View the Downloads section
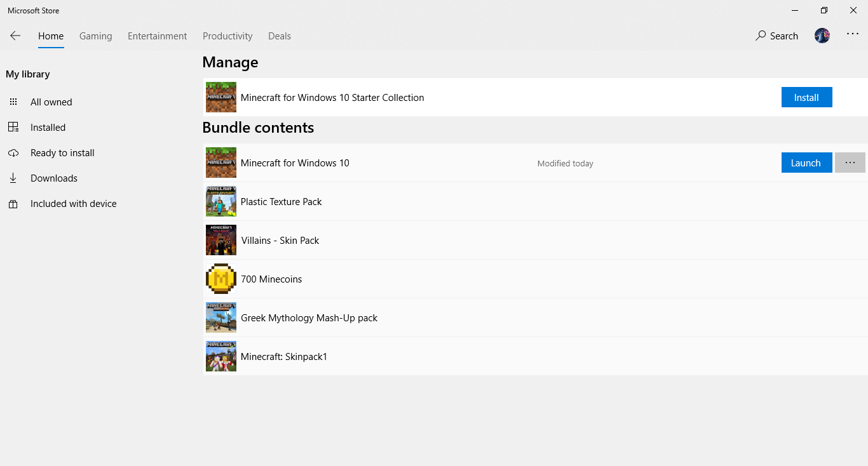The image size is (868, 466). (x=54, y=178)
